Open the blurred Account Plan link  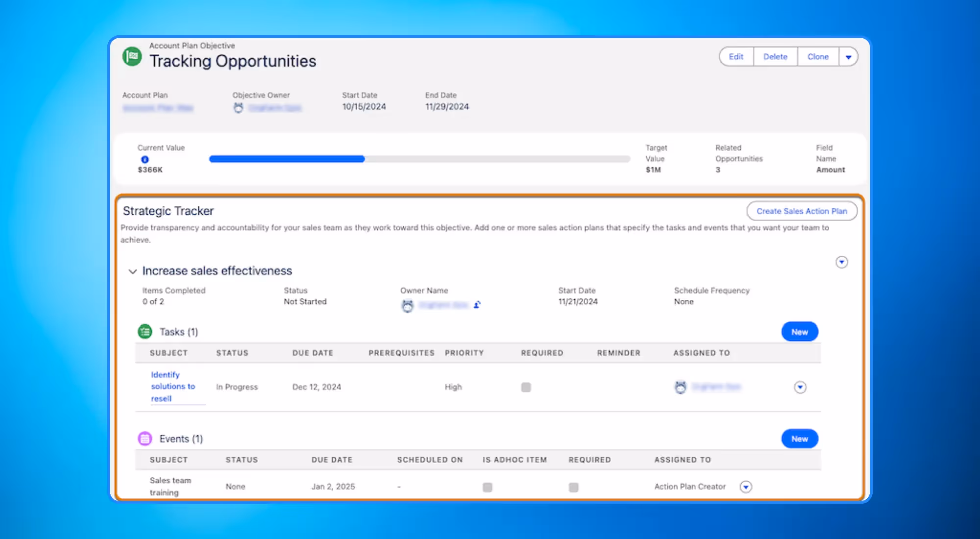click(x=158, y=108)
